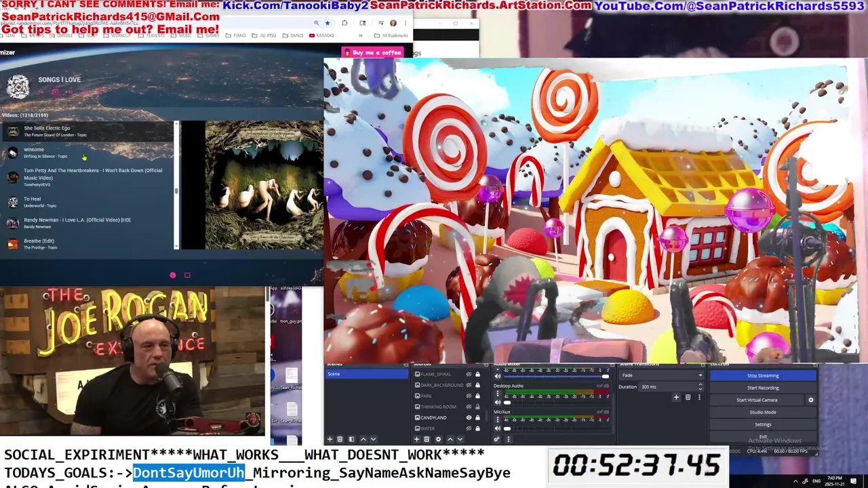868x488 pixels.
Task: Adjust Desktop Audio volume slider
Action: click(507, 402)
